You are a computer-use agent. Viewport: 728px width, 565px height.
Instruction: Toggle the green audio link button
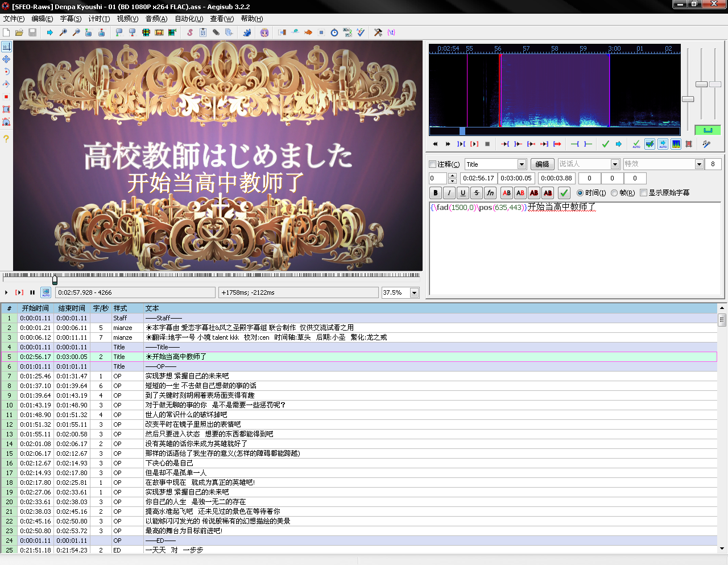point(708,130)
